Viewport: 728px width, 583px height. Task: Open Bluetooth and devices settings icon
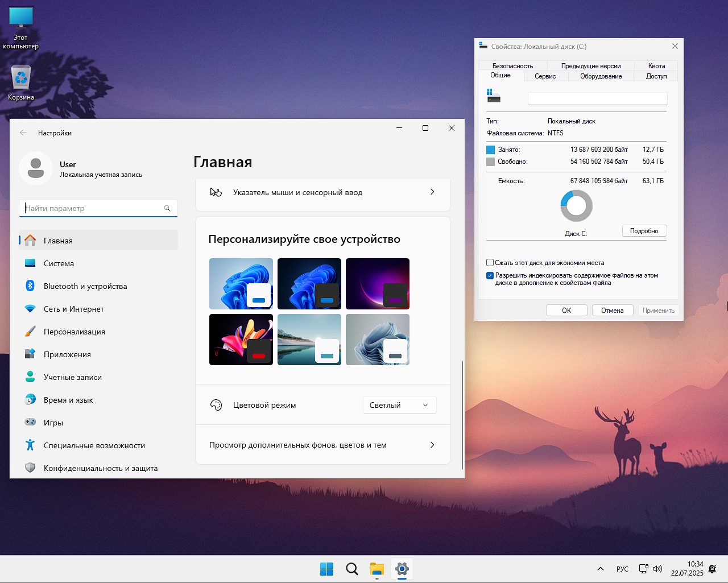pyautogui.click(x=30, y=286)
